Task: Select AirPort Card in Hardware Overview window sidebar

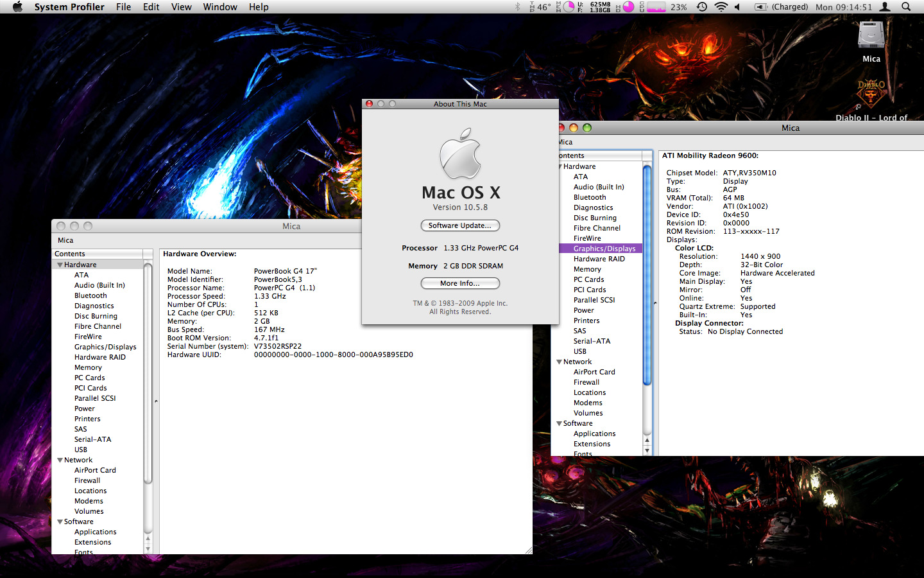Action: (95, 470)
